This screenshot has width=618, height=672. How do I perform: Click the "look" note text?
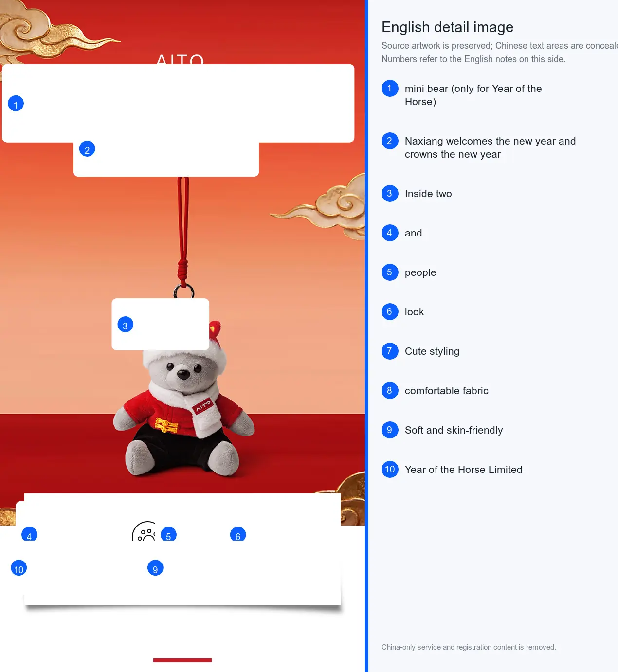point(414,312)
